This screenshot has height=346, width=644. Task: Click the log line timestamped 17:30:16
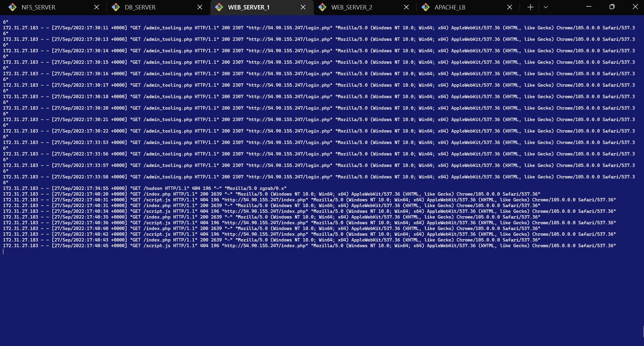coord(319,77)
